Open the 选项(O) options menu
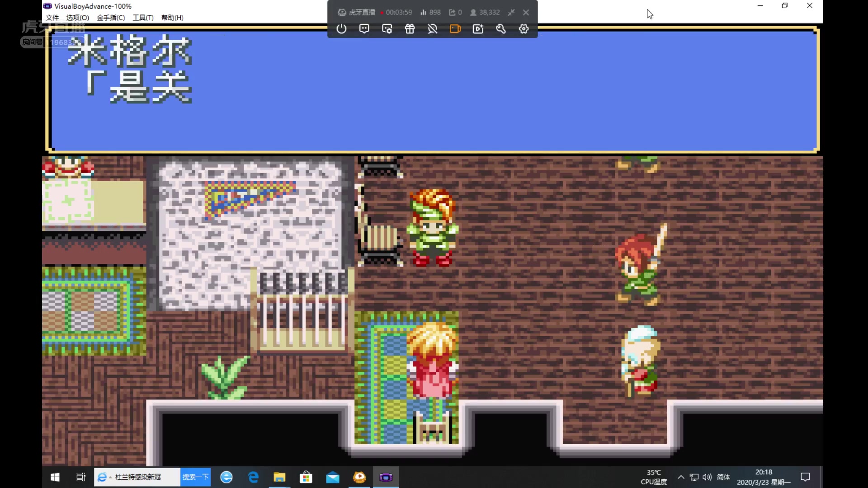Image resolution: width=868 pixels, height=488 pixels. point(77,18)
